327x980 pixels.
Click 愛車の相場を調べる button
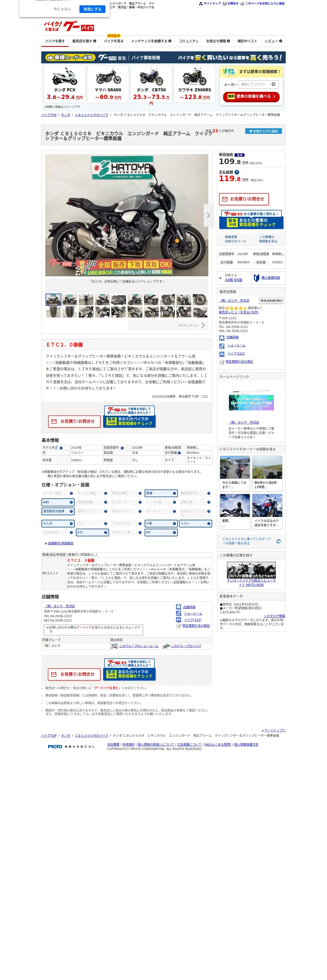251,97
